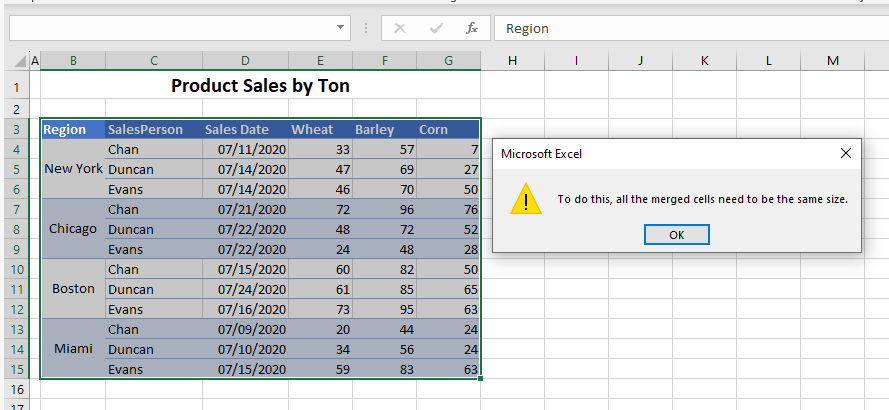
Task: Click the date cell 07/11/2020
Action: click(245, 150)
